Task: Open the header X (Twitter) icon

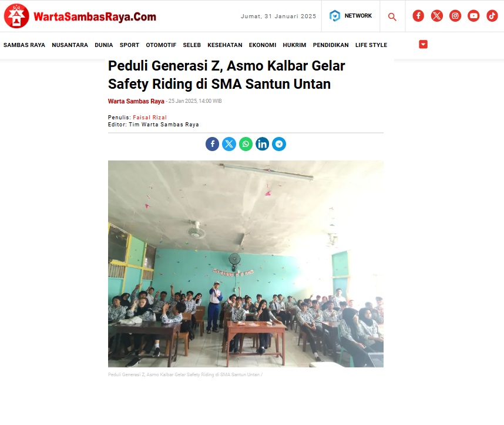Action: point(437,16)
